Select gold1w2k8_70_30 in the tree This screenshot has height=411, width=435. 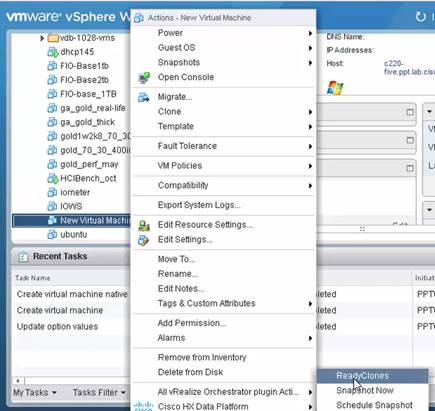coord(96,136)
